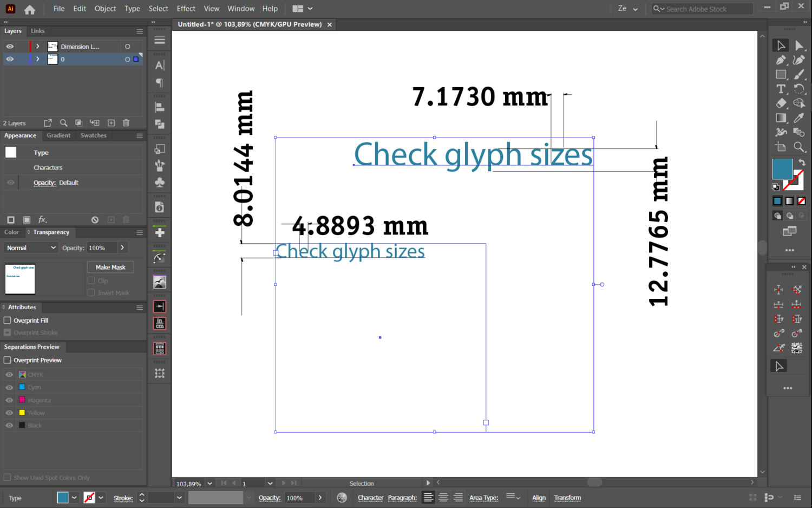This screenshot has width=812, height=508.
Task: Delete selection with Layers panel trash icon
Action: pos(126,123)
